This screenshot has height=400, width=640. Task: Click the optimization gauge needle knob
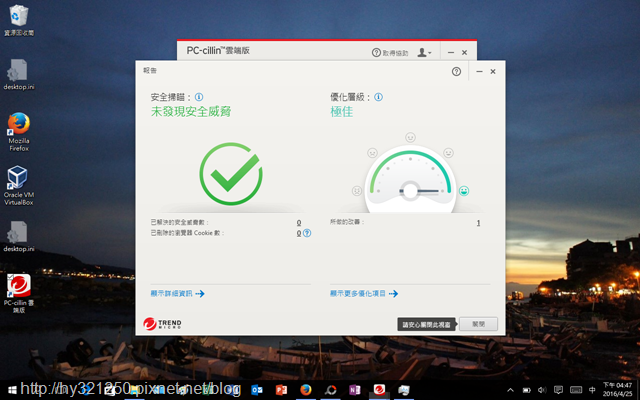410,191
